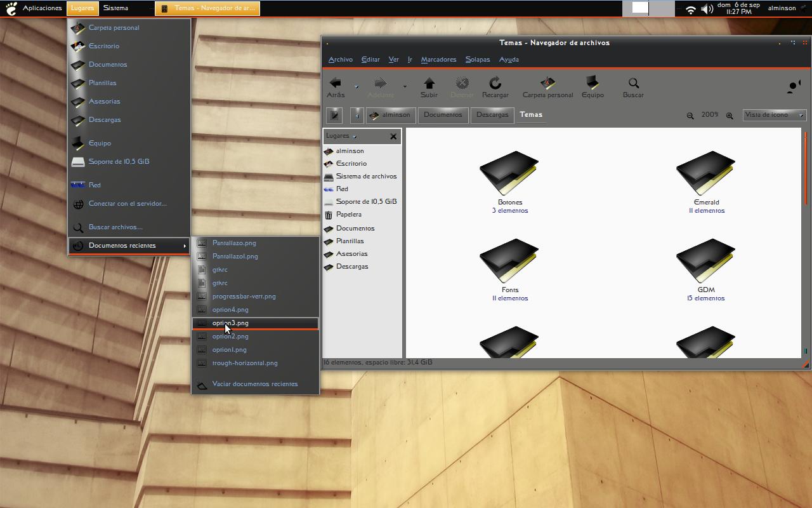812x508 pixels.
Task: Expand the Documentos recientes submenu arrow
Action: (185, 246)
